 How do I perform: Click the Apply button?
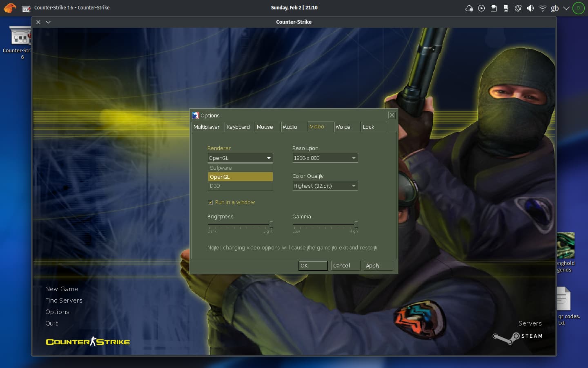coord(378,266)
